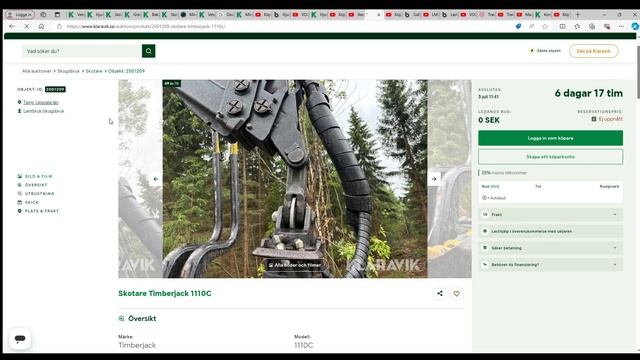Open the location link under Objekt-ID
This screenshot has height=360, width=640.
coord(41,102)
